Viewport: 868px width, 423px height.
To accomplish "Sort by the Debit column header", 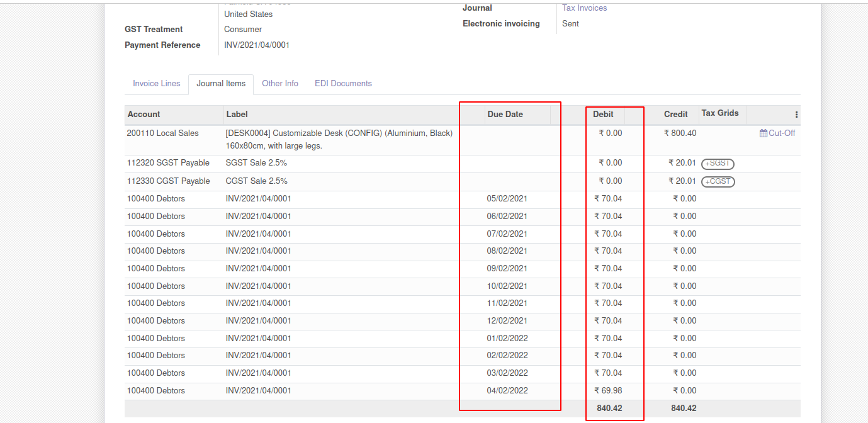I will click(603, 115).
